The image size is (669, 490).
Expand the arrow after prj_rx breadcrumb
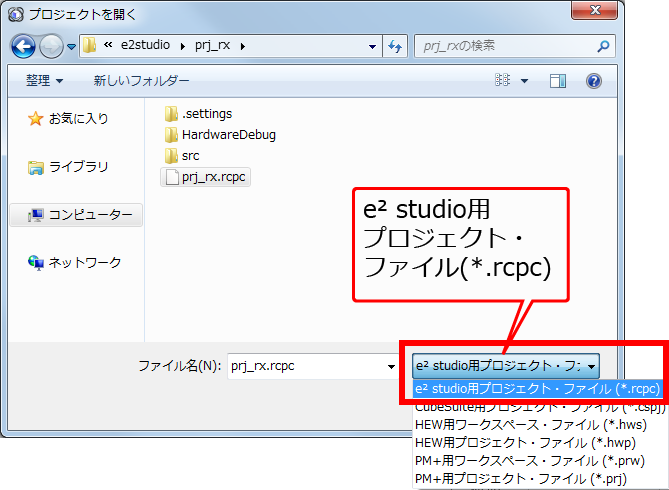pyautogui.click(x=243, y=46)
